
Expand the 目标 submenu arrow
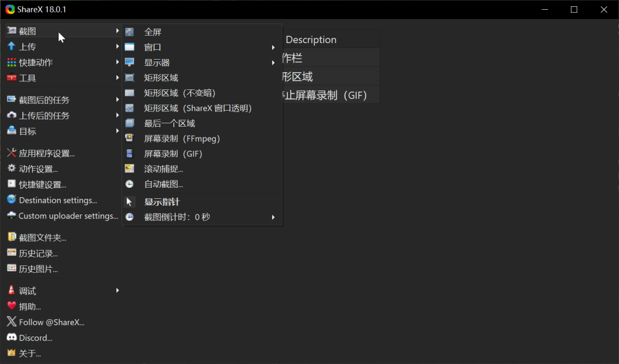(x=117, y=131)
